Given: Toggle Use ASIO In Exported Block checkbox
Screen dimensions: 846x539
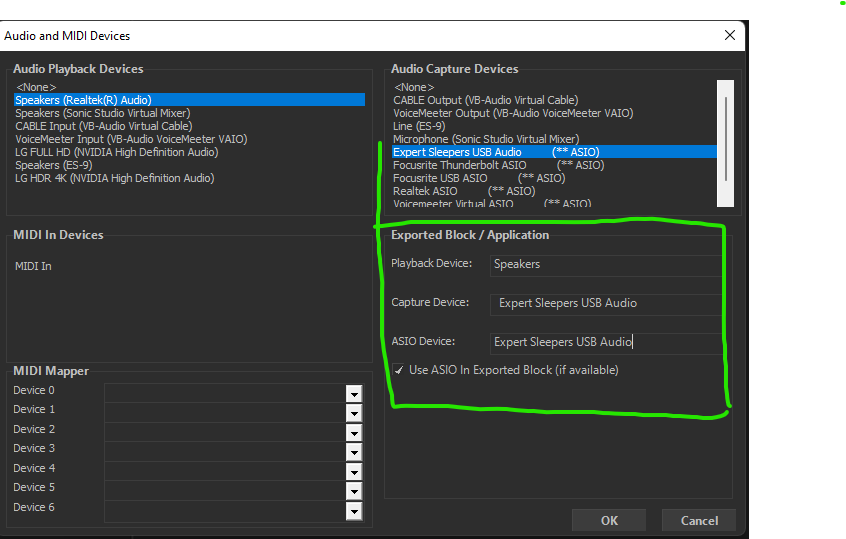Looking at the screenshot, I should 399,370.
